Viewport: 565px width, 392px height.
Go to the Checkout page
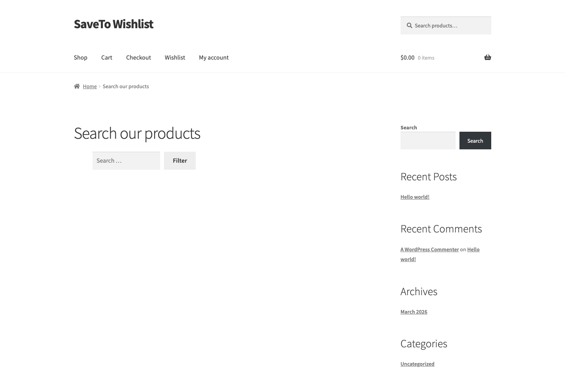[139, 57]
